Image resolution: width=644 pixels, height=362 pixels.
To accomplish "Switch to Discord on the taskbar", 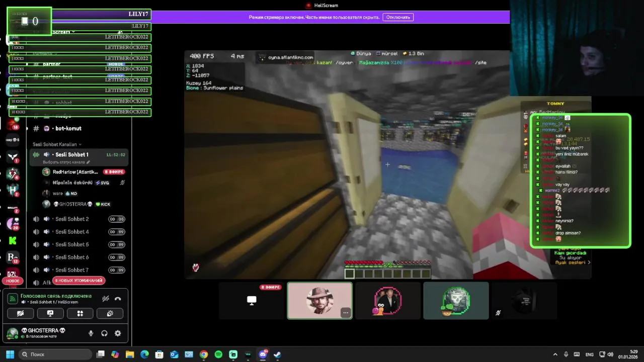I will 263,354.
